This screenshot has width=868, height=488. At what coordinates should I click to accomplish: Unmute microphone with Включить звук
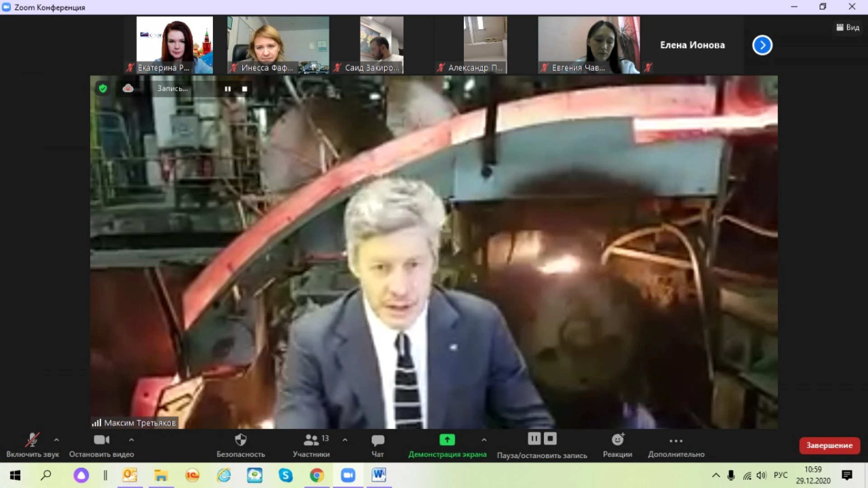coord(33,445)
